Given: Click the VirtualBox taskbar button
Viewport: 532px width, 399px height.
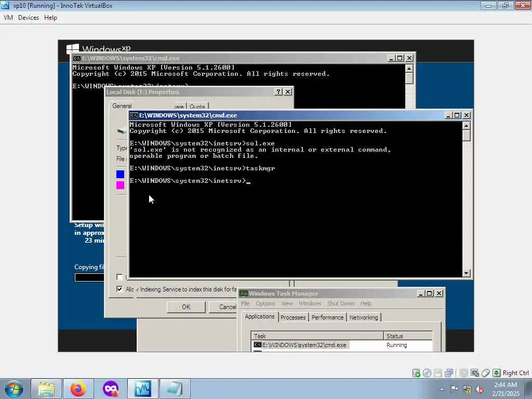Looking at the screenshot, I should point(143,389).
